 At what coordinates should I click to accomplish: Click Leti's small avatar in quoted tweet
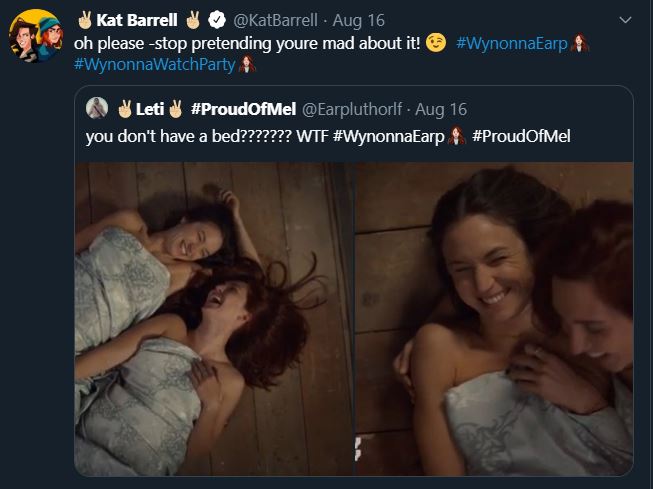point(98,108)
